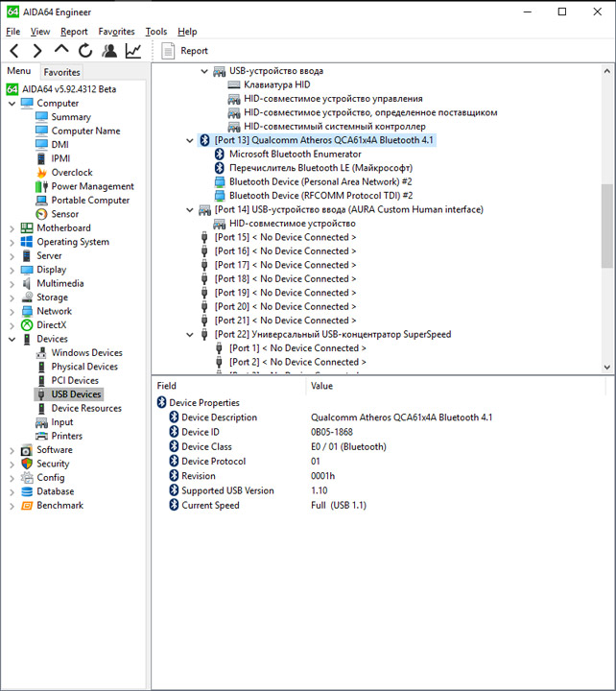Open the Overclock flame icon item
This screenshot has height=691, width=616.
[x=41, y=173]
